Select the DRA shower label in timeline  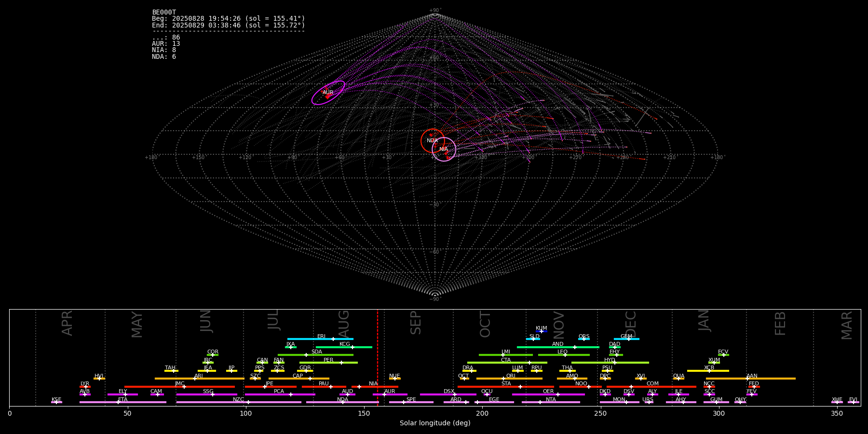pyautogui.click(x=468, y=368)
